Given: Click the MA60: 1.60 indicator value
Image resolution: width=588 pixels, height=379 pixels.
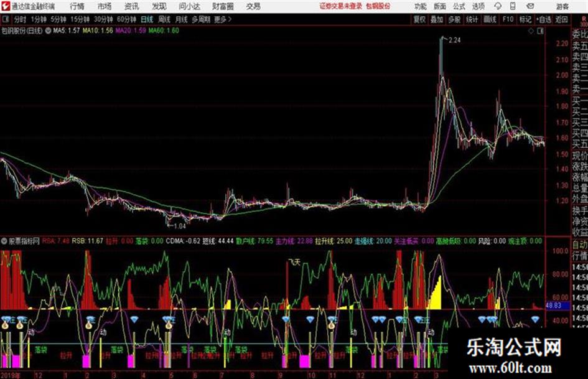Looking at the screenshot, I should (164, 30).
